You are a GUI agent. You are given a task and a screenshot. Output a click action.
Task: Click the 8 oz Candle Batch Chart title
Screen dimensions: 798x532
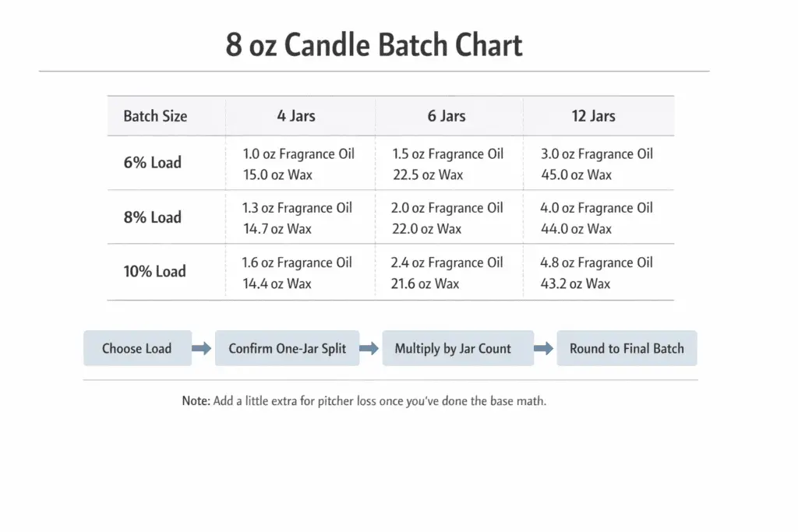[374, 45]
